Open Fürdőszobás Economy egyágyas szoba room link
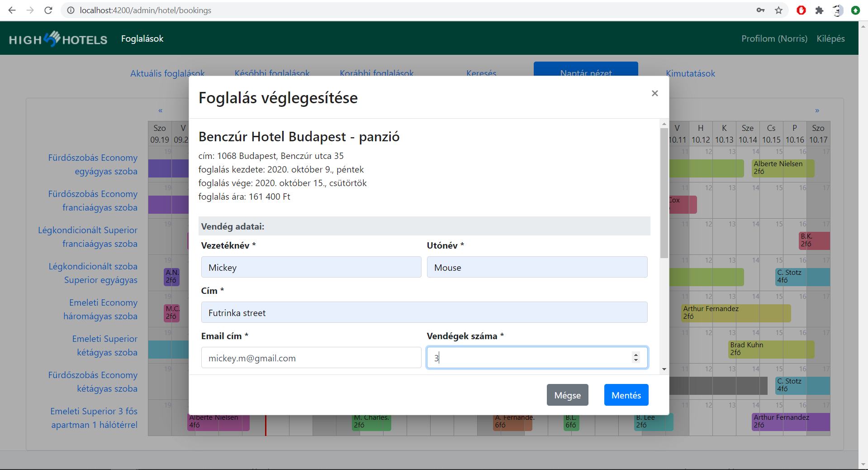Image resolution: width=868 pixels, height=470 pixels. 93,164
